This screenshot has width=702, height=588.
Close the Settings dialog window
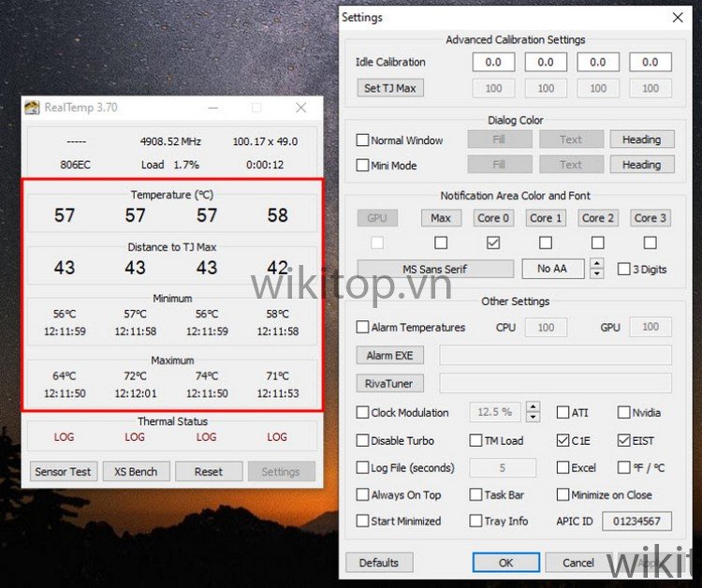678,17
